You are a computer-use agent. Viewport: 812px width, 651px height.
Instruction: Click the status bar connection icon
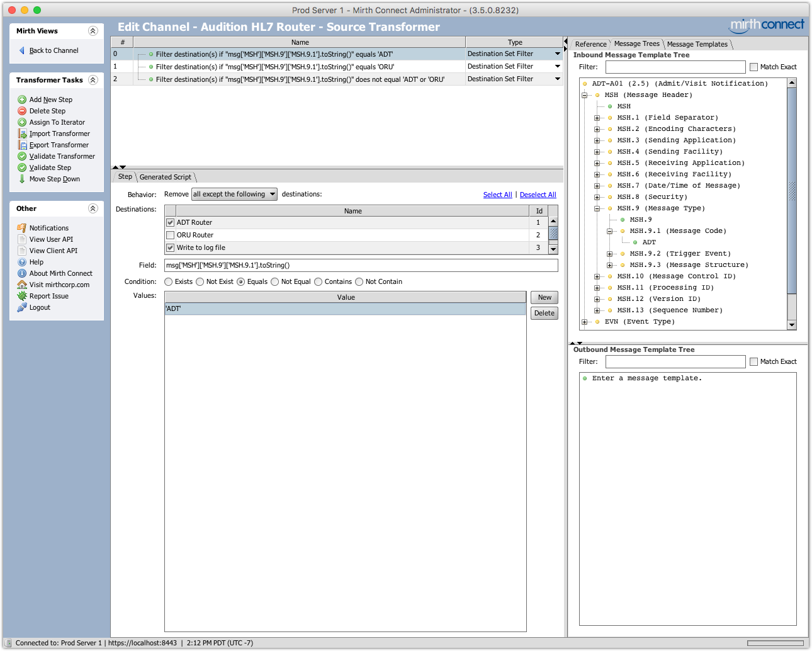[x=8, y=643]
